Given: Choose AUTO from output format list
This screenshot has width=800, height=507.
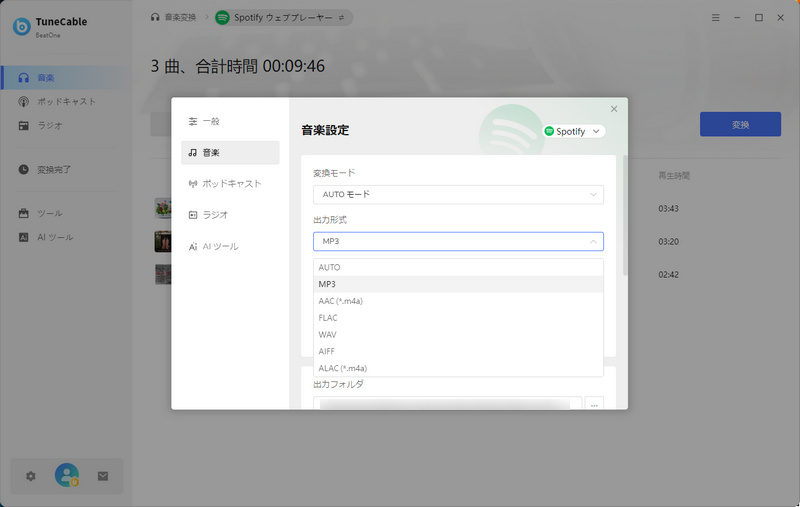Looking at the screenshot, I should (458, 267).
